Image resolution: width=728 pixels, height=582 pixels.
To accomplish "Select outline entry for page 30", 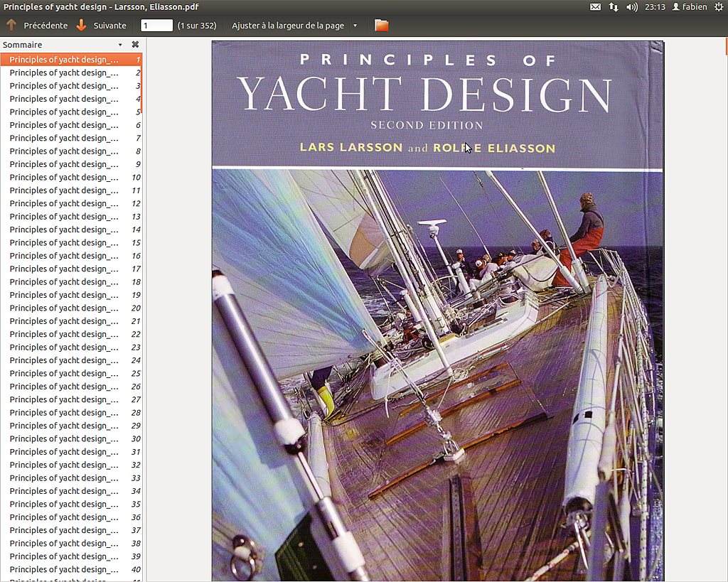I will tap(72, 439).
